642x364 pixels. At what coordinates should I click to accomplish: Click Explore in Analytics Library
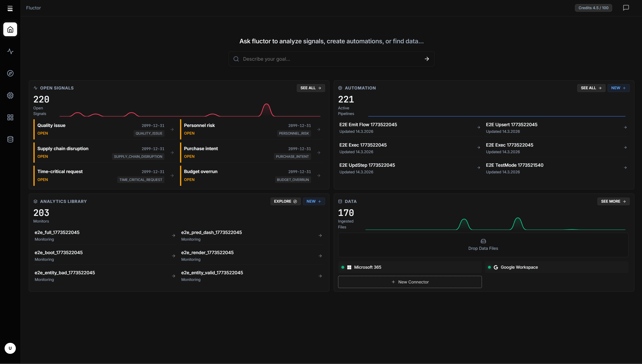tap(285, 201)
